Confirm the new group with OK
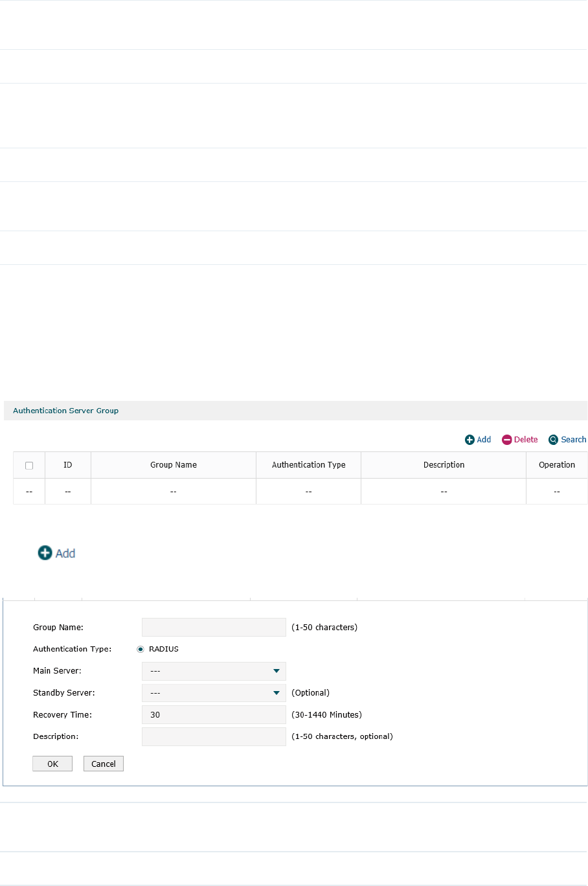The height and width of the screenshot is (886, 588). (52, 764)
